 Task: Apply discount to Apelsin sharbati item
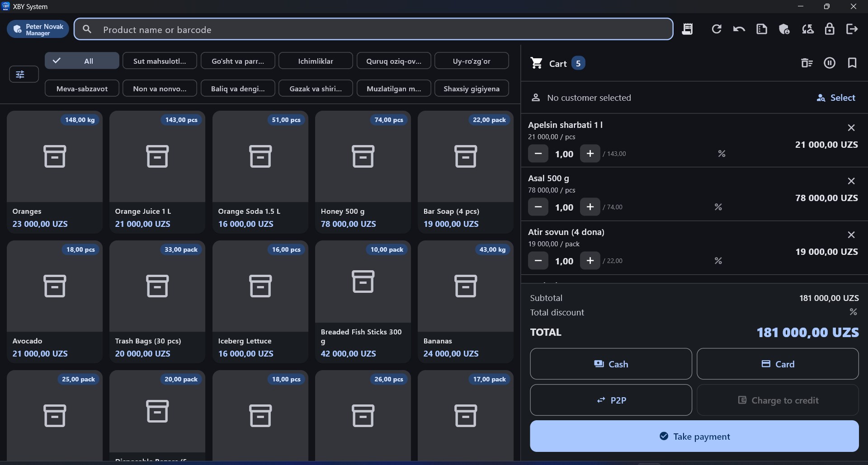(722, 154)
